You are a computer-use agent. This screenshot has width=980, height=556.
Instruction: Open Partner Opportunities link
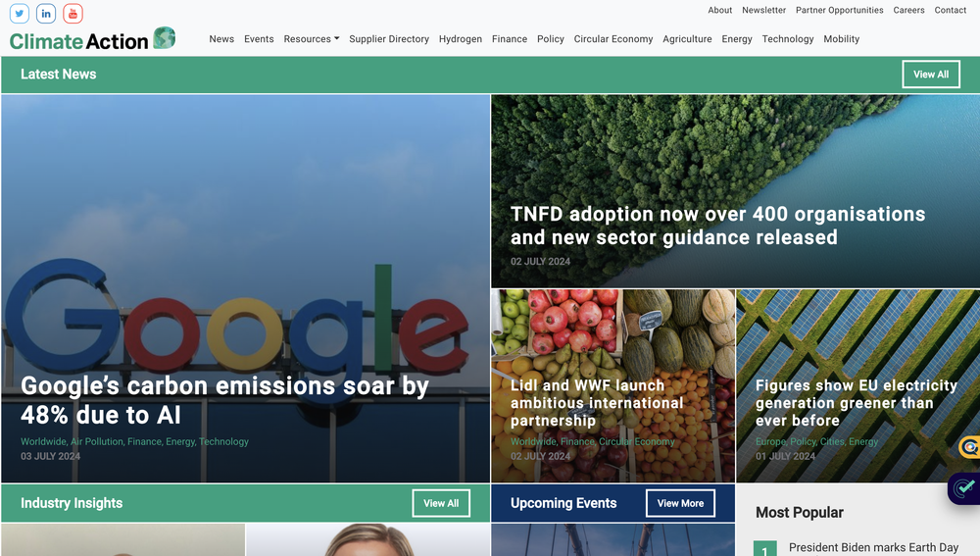point(840,10)
